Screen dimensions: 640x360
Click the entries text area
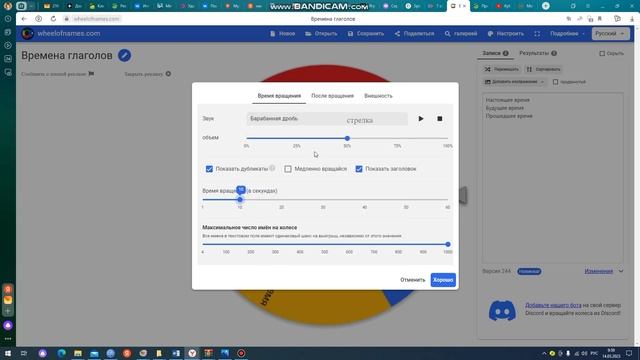[x=553, y=178]
